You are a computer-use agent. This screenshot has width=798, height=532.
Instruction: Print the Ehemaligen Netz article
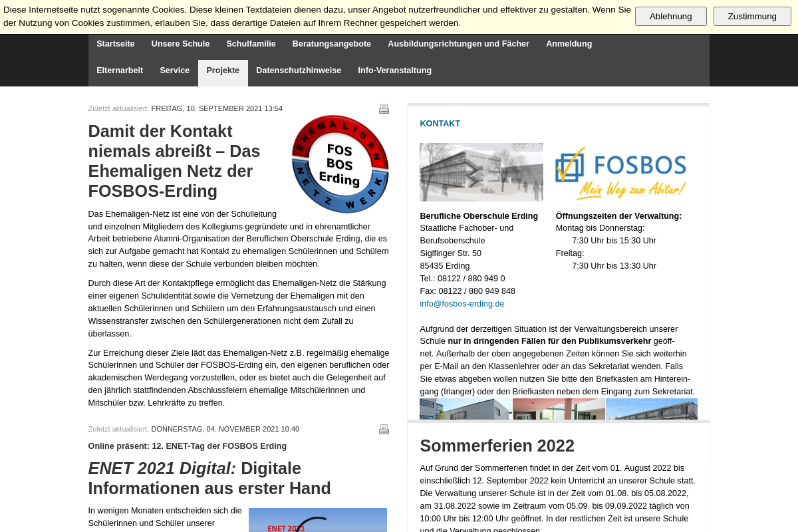384,109
